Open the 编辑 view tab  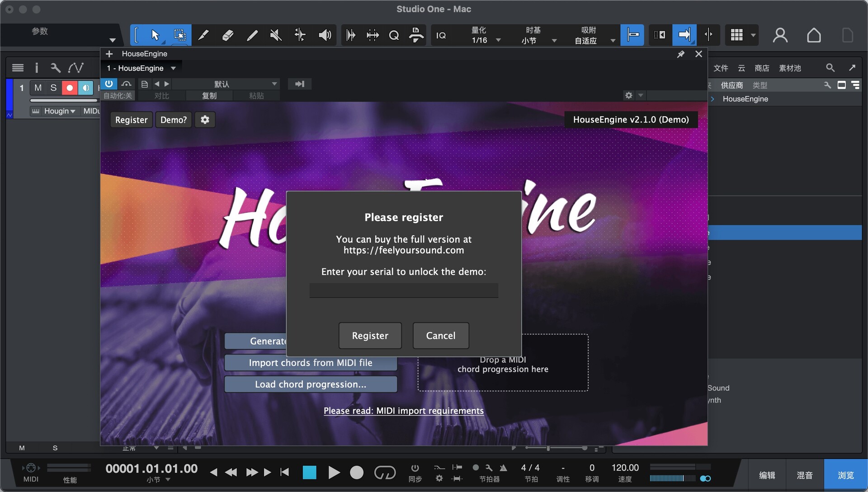click(767, 475)
